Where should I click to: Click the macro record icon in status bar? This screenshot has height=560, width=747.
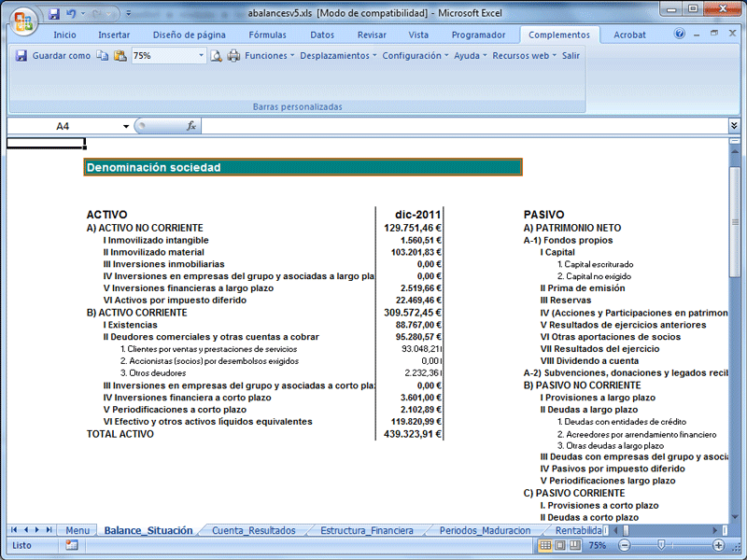point(72,545)
